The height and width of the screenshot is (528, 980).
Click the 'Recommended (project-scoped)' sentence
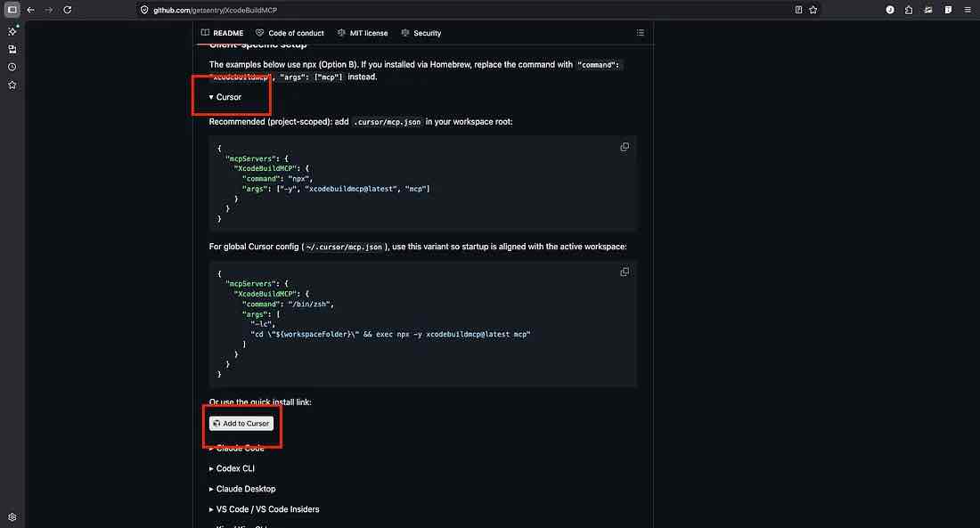[x=361, y=122]
